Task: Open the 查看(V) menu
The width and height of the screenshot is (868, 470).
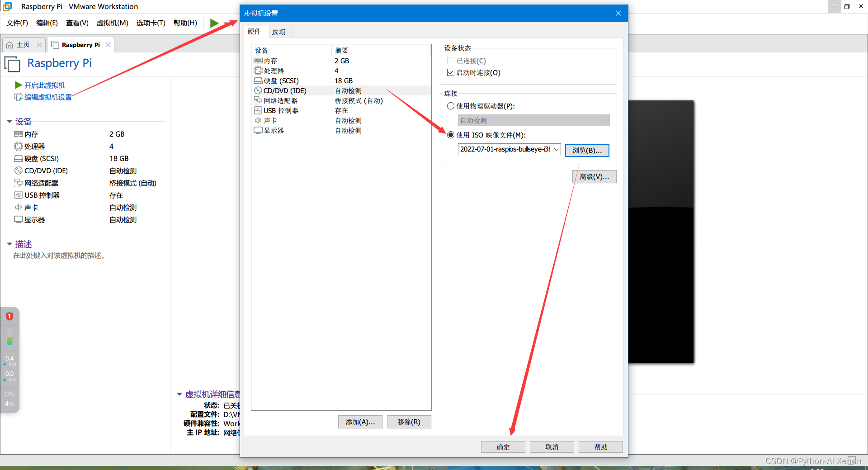Action: click(x=77, y=23)
